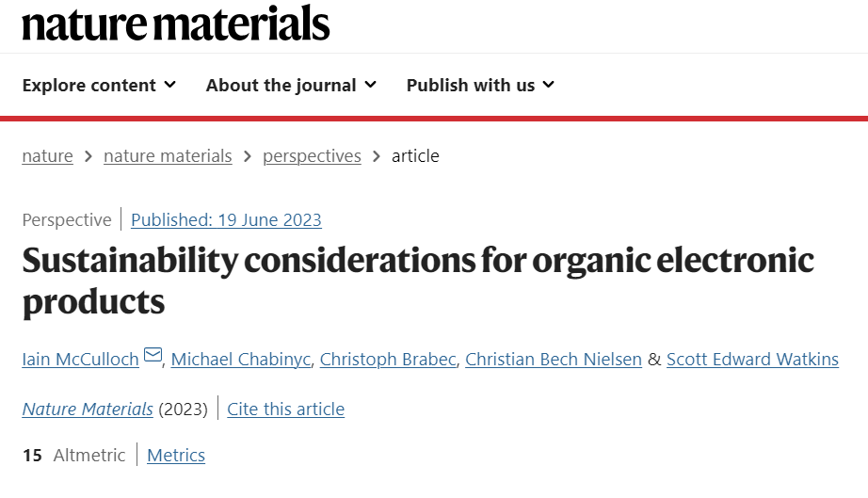Open author Scott Edward Watkins' details
This screenshot has width=868, height=498.
pos(752,359)
